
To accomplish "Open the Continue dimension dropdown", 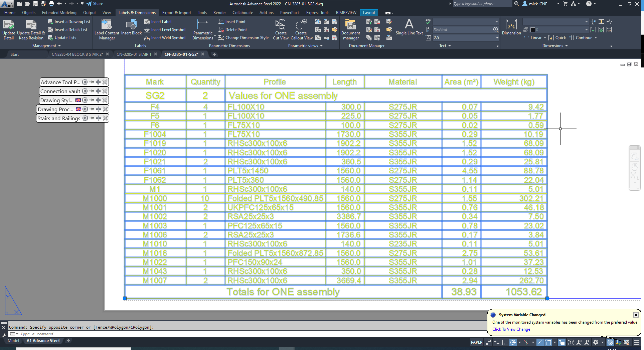I will point(596,38).
